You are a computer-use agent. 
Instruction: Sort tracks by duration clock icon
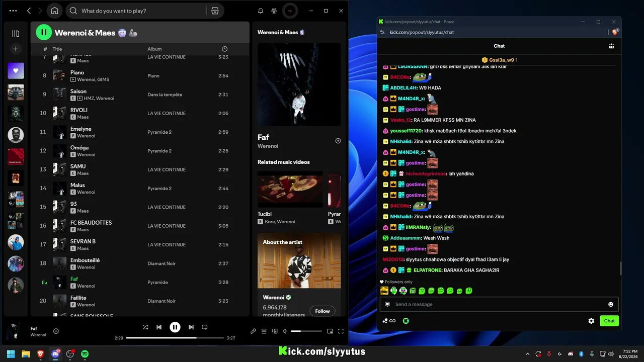pyautogui.click(x=224, y=49)
